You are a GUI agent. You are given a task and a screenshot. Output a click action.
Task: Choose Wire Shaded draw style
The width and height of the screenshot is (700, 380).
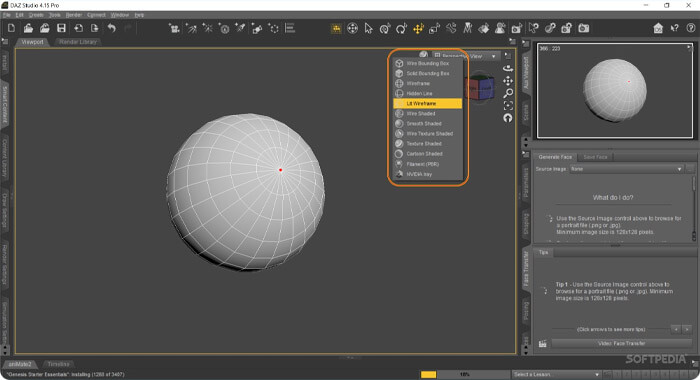[428, 113]
